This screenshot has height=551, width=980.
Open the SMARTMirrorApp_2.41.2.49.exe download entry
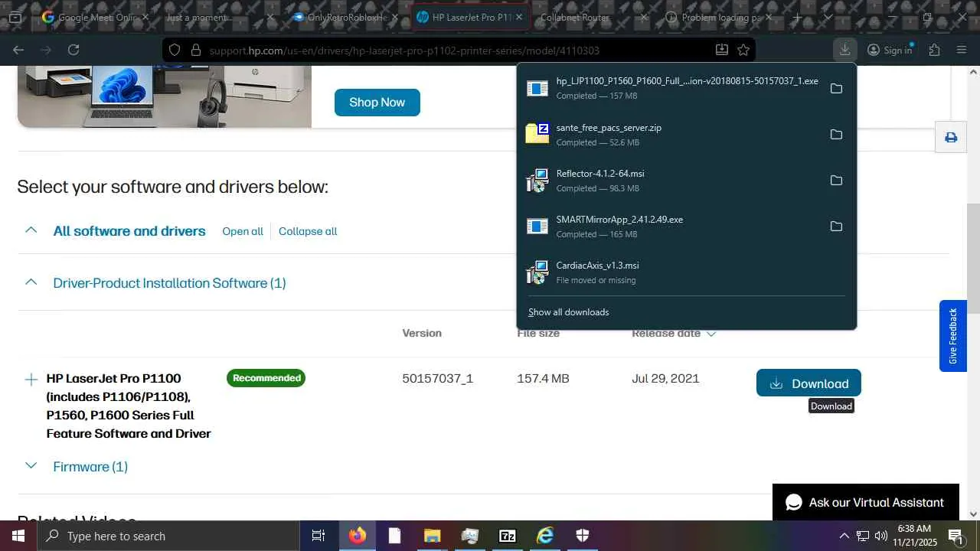point(674,227)
